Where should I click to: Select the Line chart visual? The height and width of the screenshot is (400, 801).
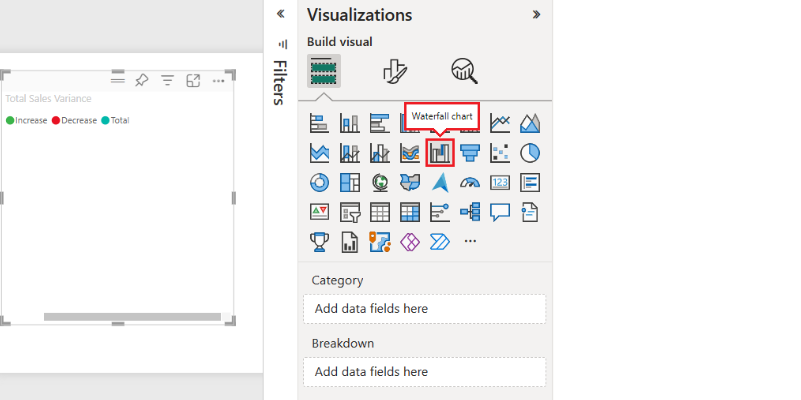coord(500,123)
